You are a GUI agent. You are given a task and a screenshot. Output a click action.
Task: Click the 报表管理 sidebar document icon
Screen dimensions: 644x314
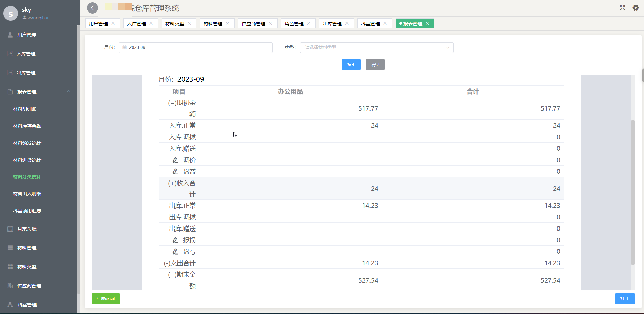coord(10,92)
